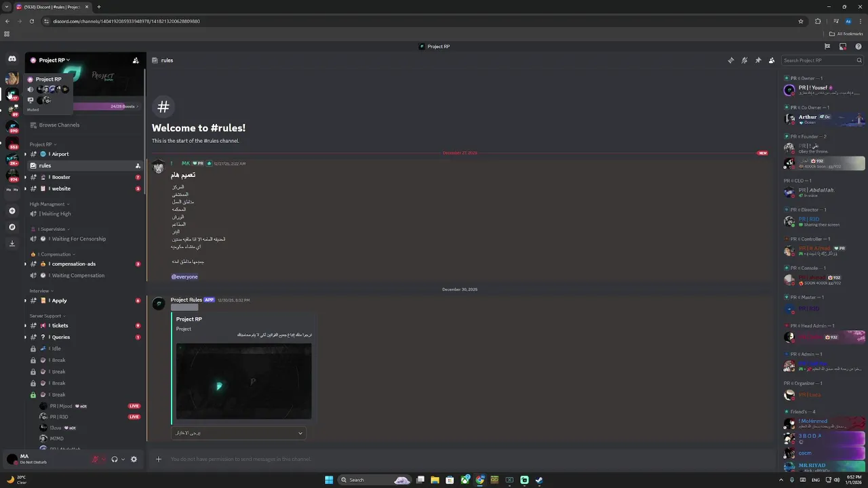Click invite icon on rules channel row
Screen dimensions: 868x488
[138, 165]
